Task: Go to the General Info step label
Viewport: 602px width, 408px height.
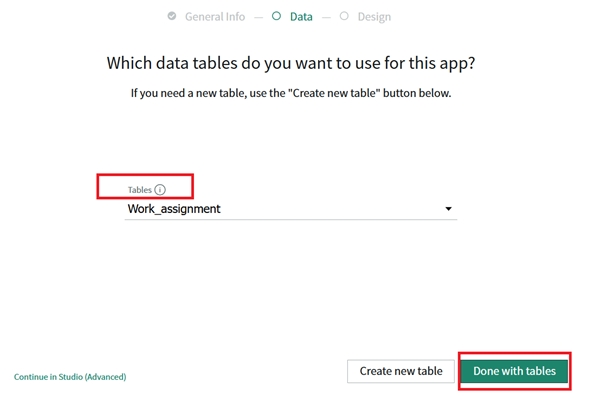Action: [216, 16]
